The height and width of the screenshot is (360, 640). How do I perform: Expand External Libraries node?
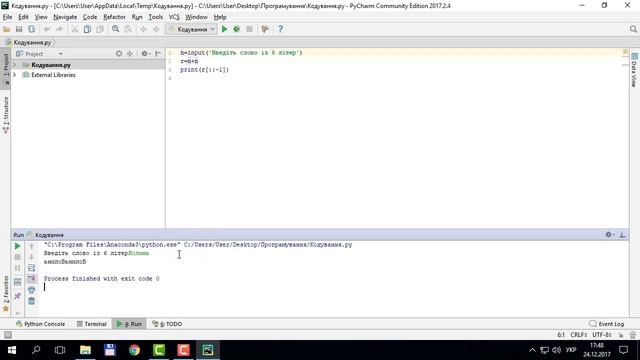point(15,75)
